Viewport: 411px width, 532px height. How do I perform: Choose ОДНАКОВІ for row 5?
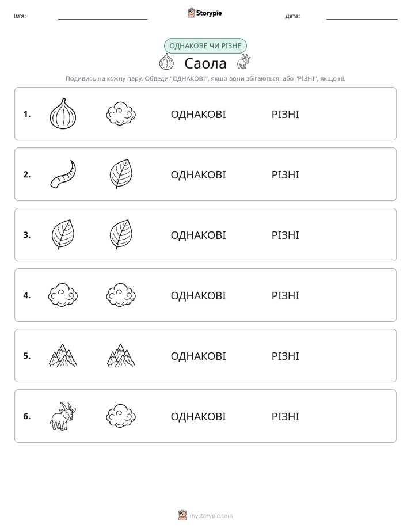point(198,356)
